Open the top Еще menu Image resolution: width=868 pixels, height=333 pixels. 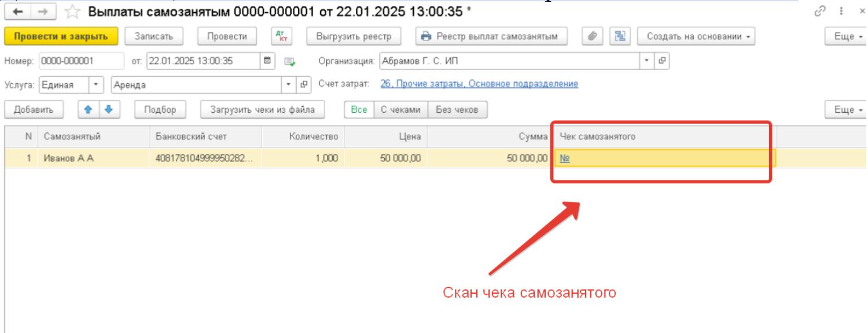pos(845,36)
